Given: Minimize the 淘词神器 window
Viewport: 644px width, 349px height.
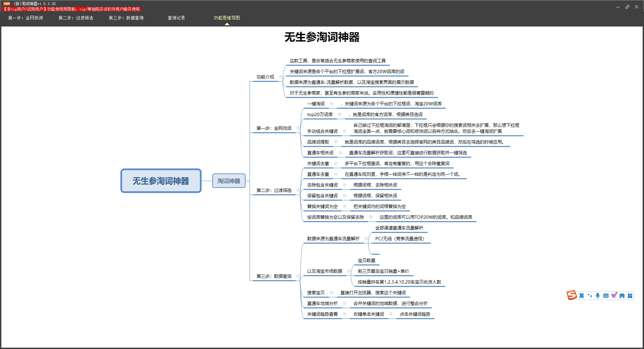Looking at the screenshot, I should click(618, 7).
